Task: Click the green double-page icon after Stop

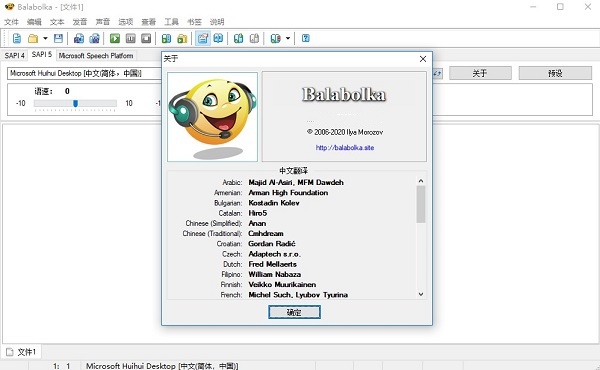Action: [166, 38]
